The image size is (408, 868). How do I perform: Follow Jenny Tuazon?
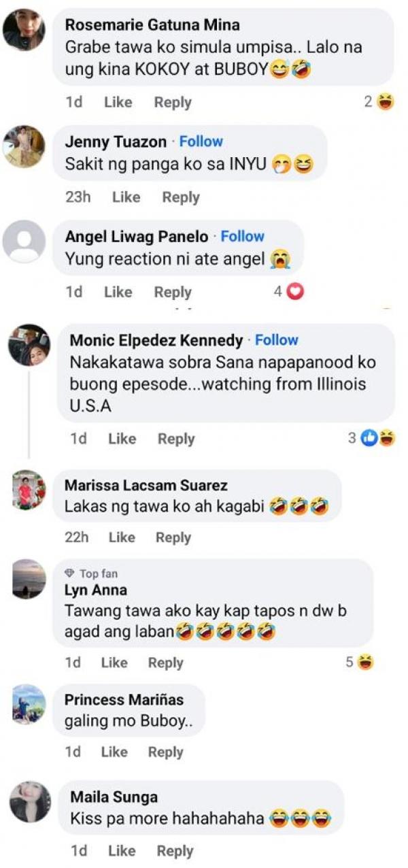pyautogui.click(x=201, y=141)
